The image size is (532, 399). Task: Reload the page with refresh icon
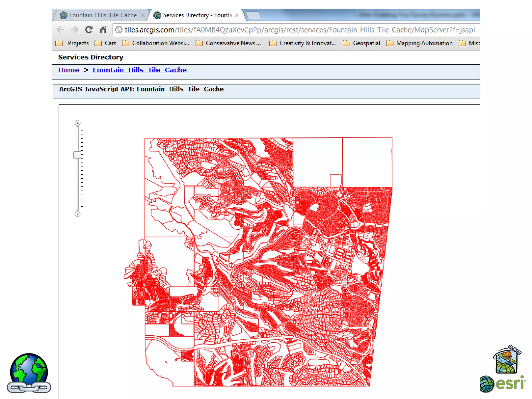pos(89,30)
